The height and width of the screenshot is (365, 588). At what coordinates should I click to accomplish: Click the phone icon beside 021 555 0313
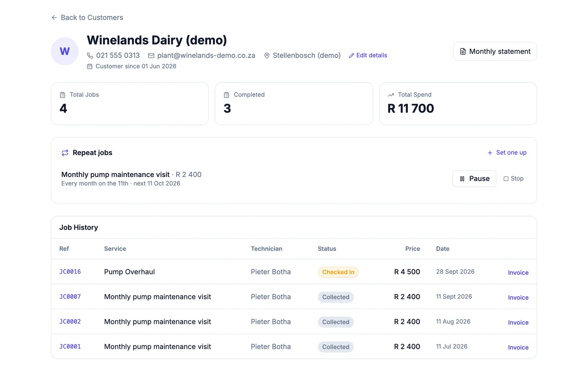pyautogui.click(x=90, y=56)
